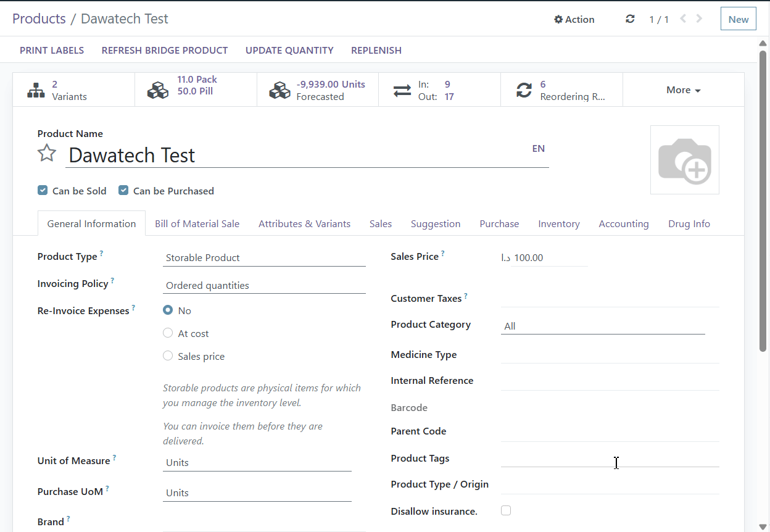This screenshot has width=770, height=532.
Task: Open the Invoicing Policy dropdown
Action: (264, 286)
